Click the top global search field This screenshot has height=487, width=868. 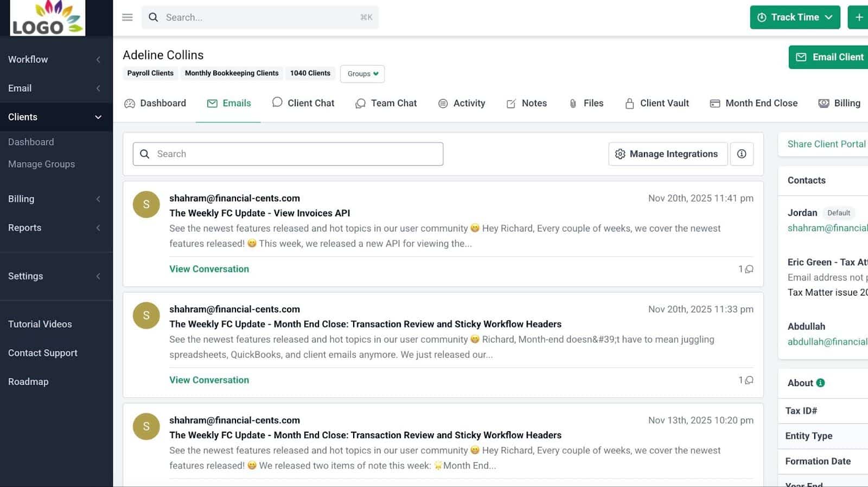(260, 17)
